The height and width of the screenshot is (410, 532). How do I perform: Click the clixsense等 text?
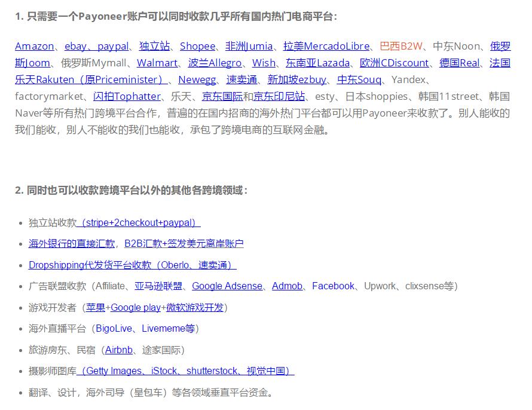[429, 286]
